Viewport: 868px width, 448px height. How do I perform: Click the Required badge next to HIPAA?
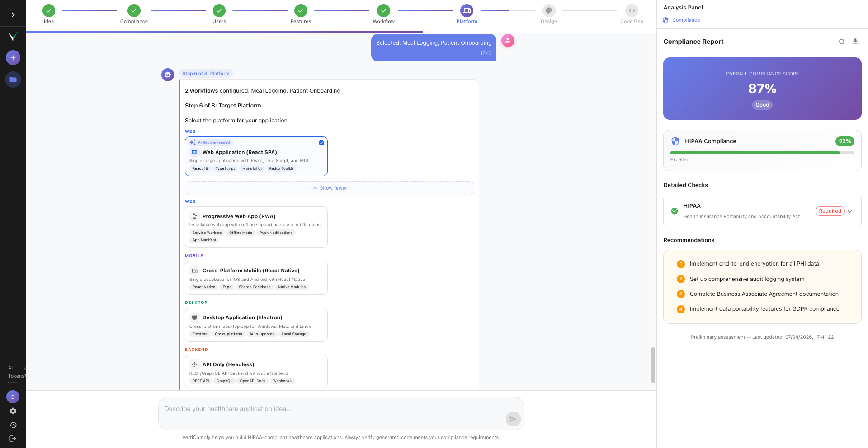click(830, 211)
